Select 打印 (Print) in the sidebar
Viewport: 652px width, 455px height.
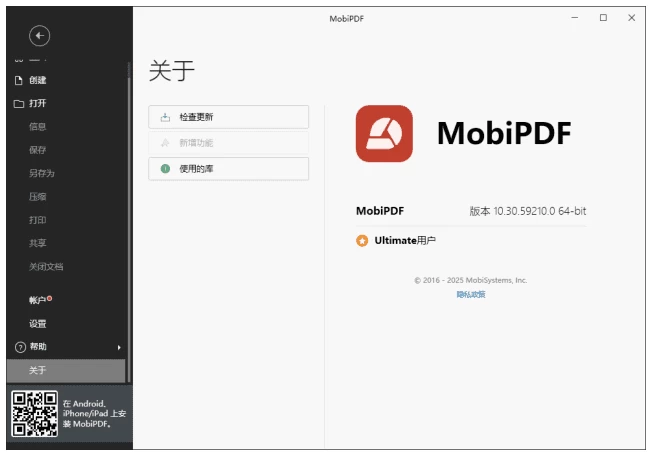pyautogui.click(x=37, y=220)
